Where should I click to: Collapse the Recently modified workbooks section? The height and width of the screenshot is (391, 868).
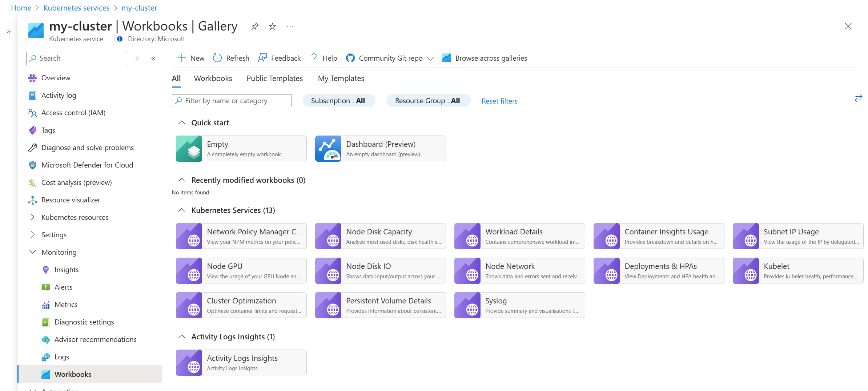[181, 180]
